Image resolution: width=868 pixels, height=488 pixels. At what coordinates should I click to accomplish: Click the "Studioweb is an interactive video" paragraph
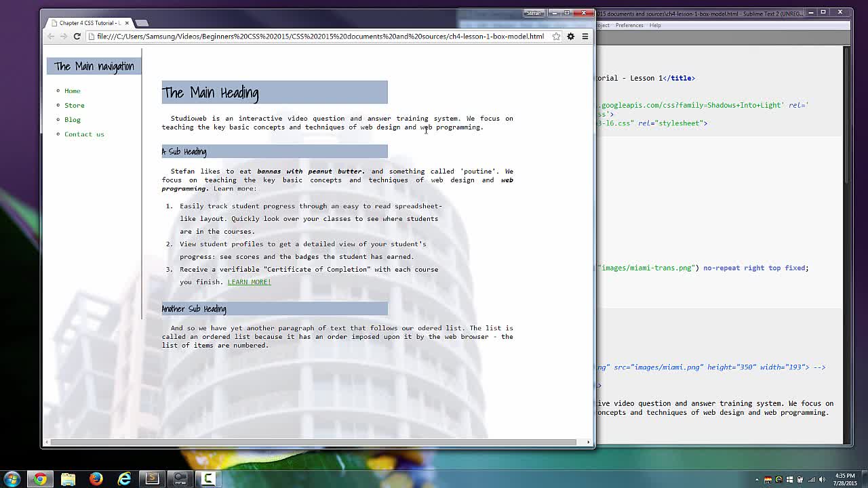(x=337, y=123)
